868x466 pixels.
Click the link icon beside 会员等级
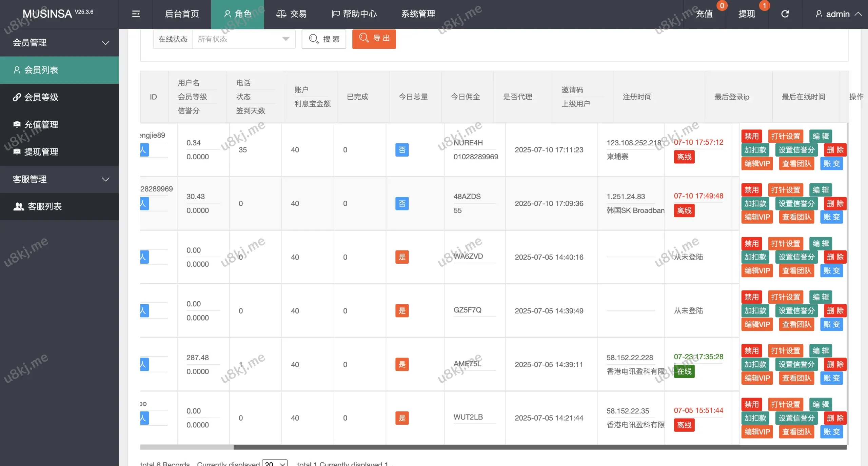[17, 97]
